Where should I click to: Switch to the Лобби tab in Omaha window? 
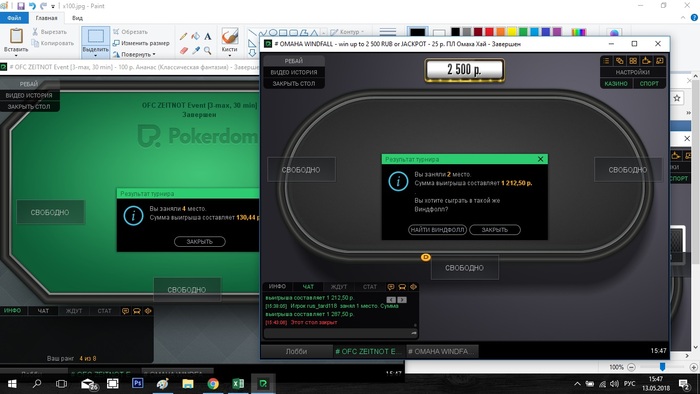[x=296, y=352]
